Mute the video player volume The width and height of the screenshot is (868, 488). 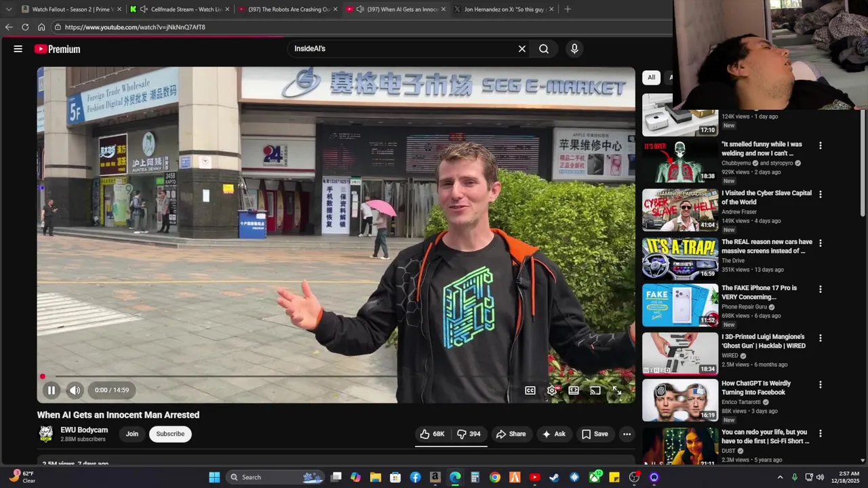pyautogui.click(x=75, y=390)
